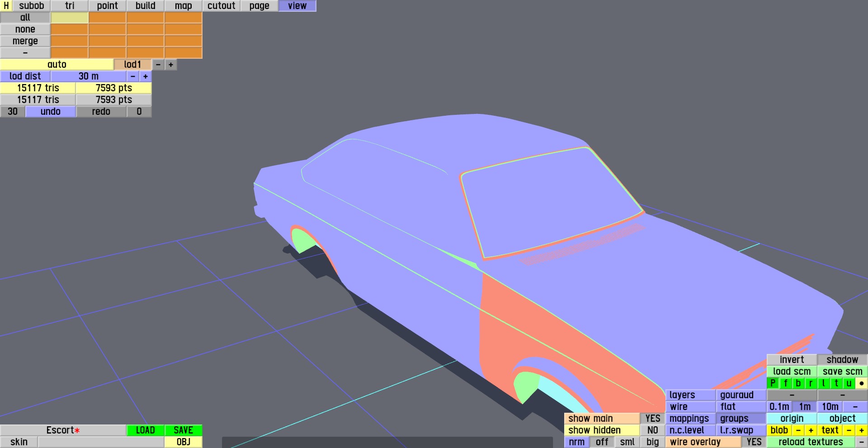Toggle the shadow button
The width and height of the screenshot is (868, 448).
coord(843,360)
